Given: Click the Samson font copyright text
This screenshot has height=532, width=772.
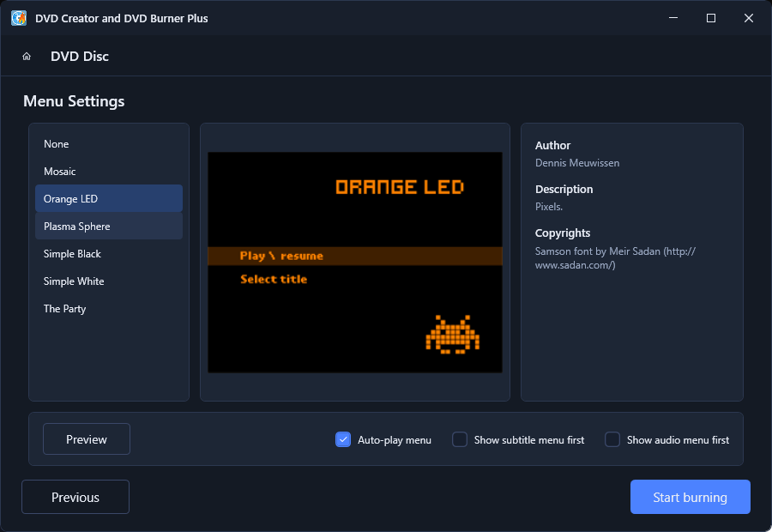Looking at the screenshot, I should click(x=615, y=258).
